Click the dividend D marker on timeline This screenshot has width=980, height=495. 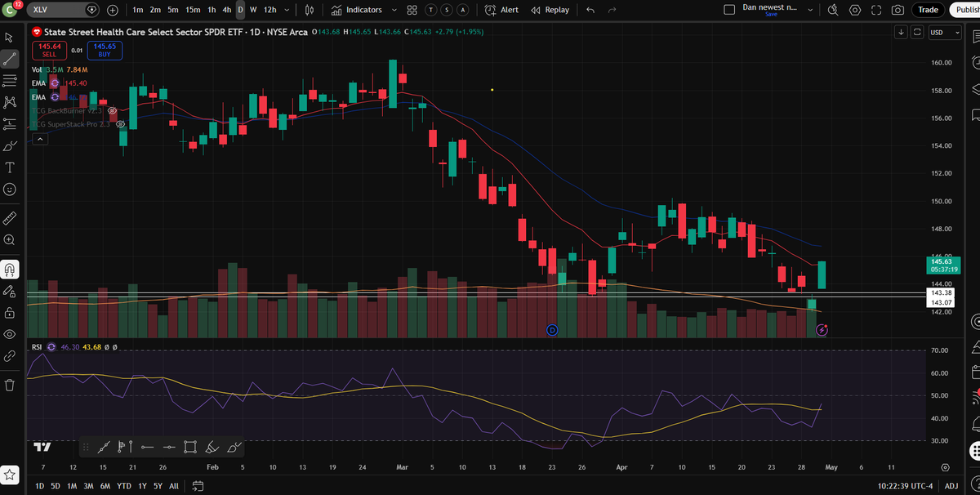tap(552, 330)
